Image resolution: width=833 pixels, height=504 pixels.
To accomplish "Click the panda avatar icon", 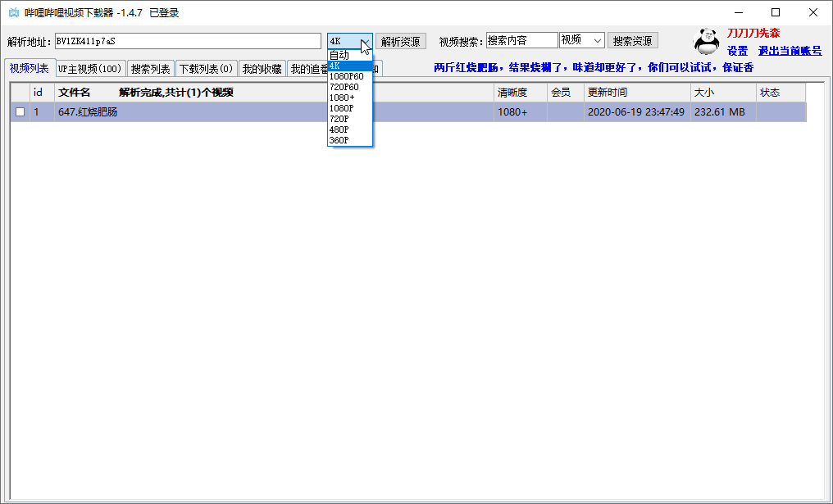I will [706, 40].
